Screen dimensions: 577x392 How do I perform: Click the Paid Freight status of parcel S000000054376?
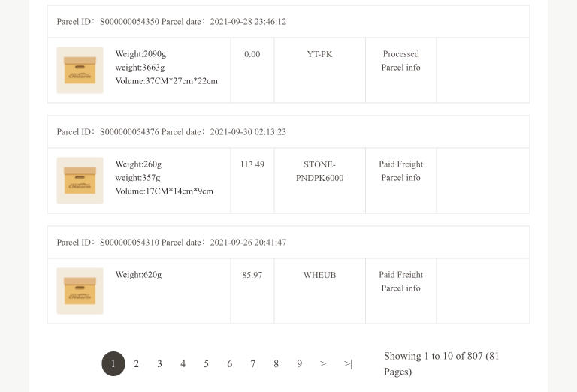(400, 164)
